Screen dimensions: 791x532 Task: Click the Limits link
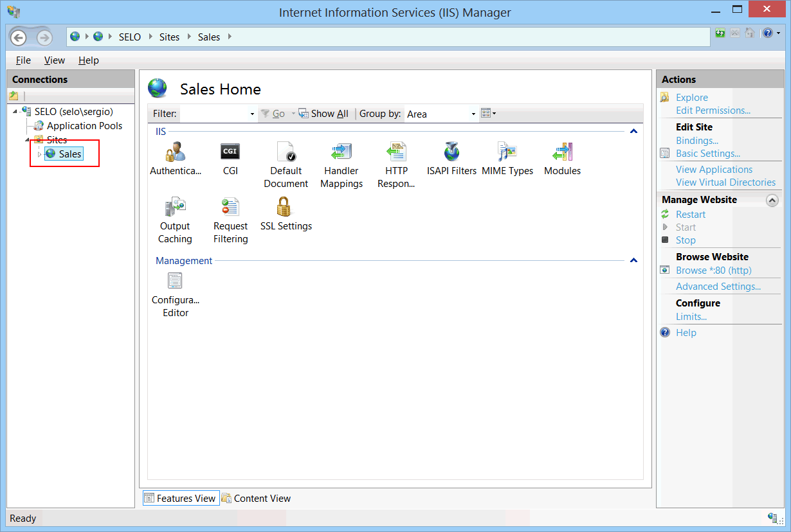tap(691, 317)
